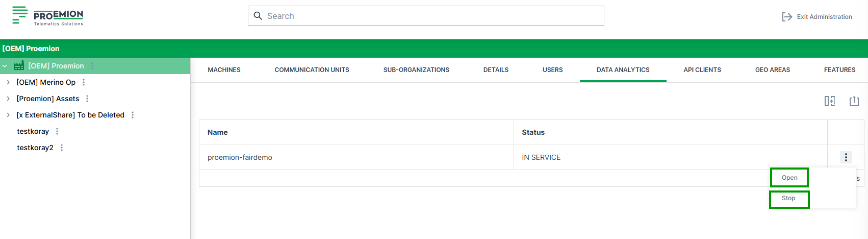868x239 pixels.
Task: Collapse the [OEM] Proemion tree node
Action: (x=5, y=66)
